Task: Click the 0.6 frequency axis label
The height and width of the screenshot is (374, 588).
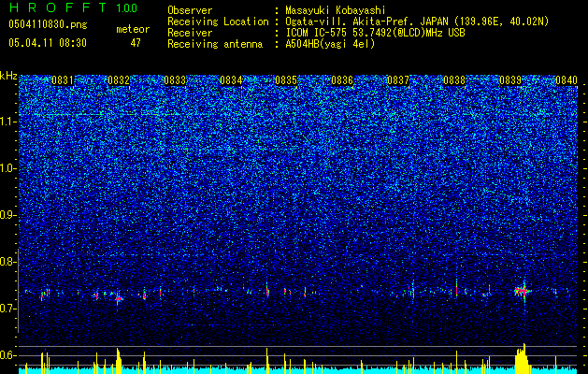Action: 8,355
